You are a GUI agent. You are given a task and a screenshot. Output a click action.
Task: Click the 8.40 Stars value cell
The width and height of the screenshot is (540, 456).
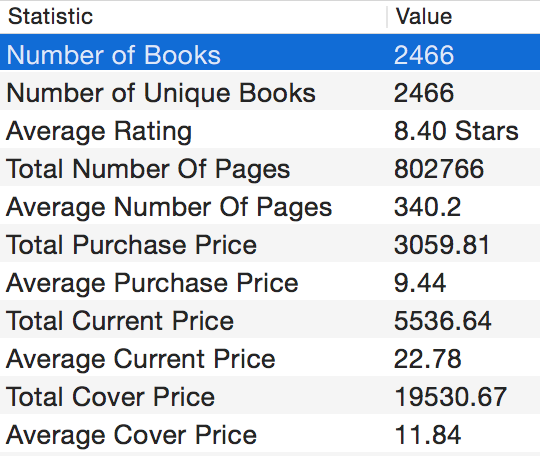[456, 131]
